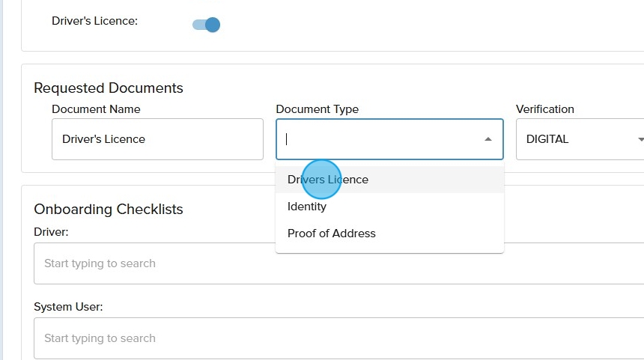644x360 pixels.
Task: Toggle the Driver's Licence switch off
Action: coord(207,25)
